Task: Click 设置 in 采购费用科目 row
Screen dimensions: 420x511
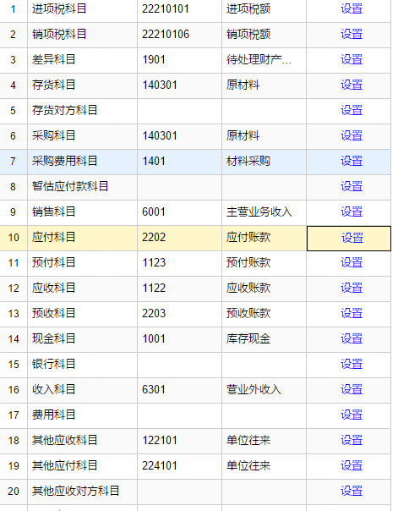Action: (x=352, y=162)
